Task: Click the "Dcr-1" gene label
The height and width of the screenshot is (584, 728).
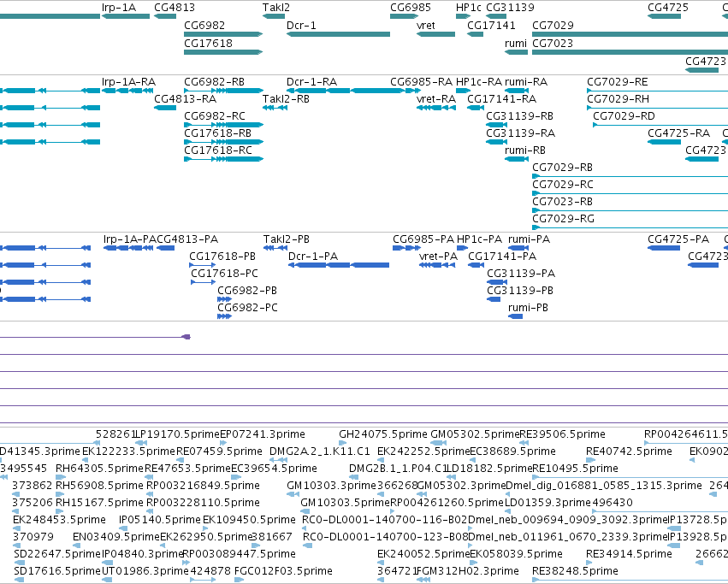Action: tap(301, 25)
